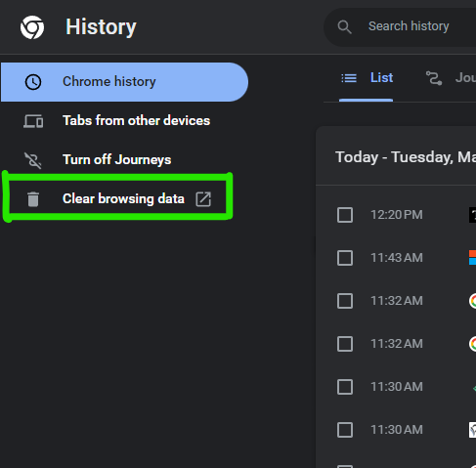Click the search magnifier icon
The width and height of the screenshot is (476, 468).
tap(344, 27)
